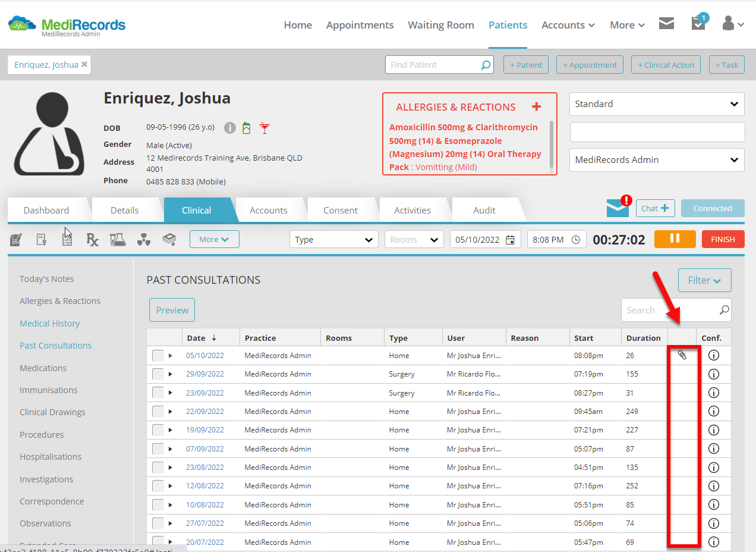Viewport: 756px width, 552px height.
Task: Tick the checkbox for 19/09/2022 consultation
Action: pos(157,430)
